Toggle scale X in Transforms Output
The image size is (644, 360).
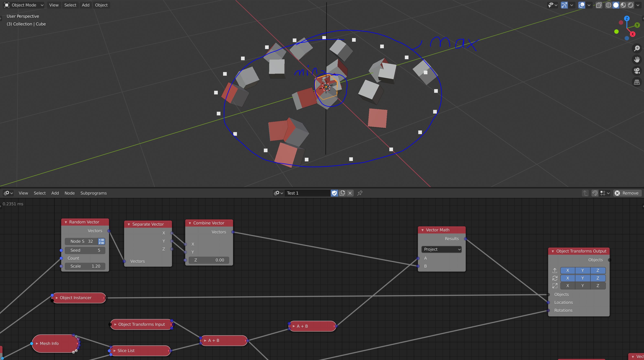coord(568,286)
